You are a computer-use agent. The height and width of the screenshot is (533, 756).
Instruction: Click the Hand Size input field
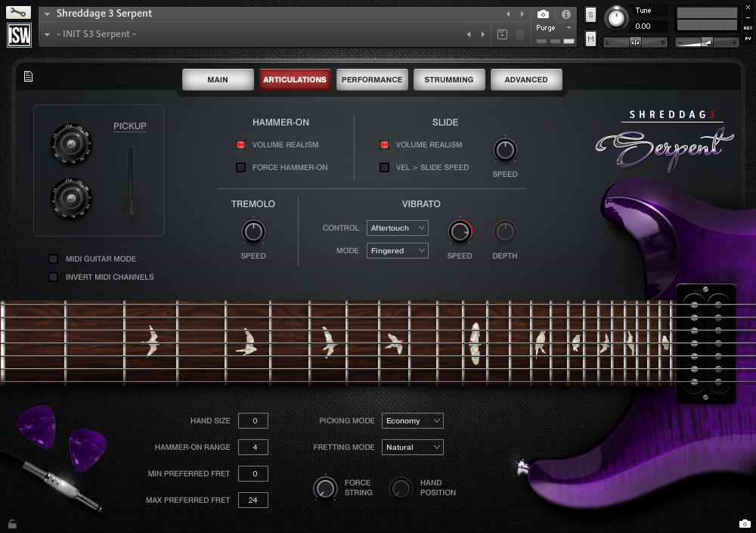click(x=253, y=420)
